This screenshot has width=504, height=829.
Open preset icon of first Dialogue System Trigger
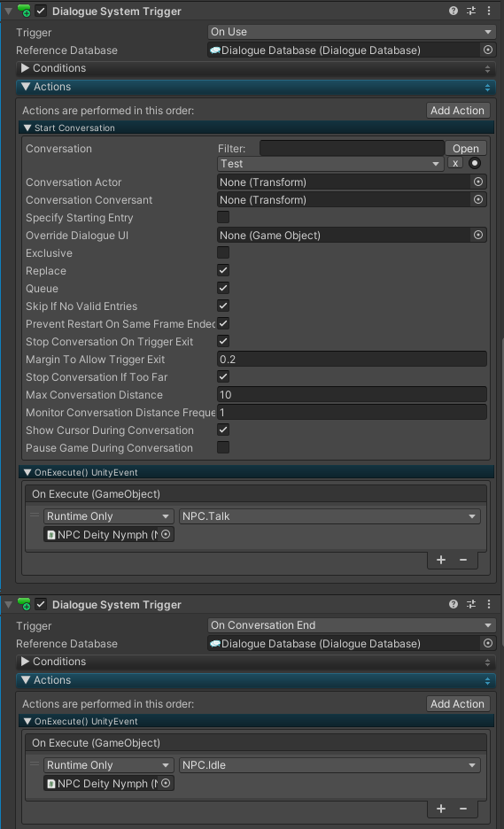pyautogui.click(x=470, y=11)
